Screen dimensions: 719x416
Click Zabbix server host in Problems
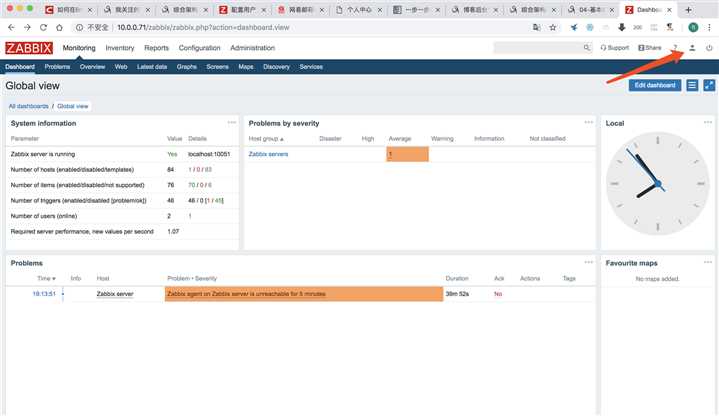click(x=115, y=294)
